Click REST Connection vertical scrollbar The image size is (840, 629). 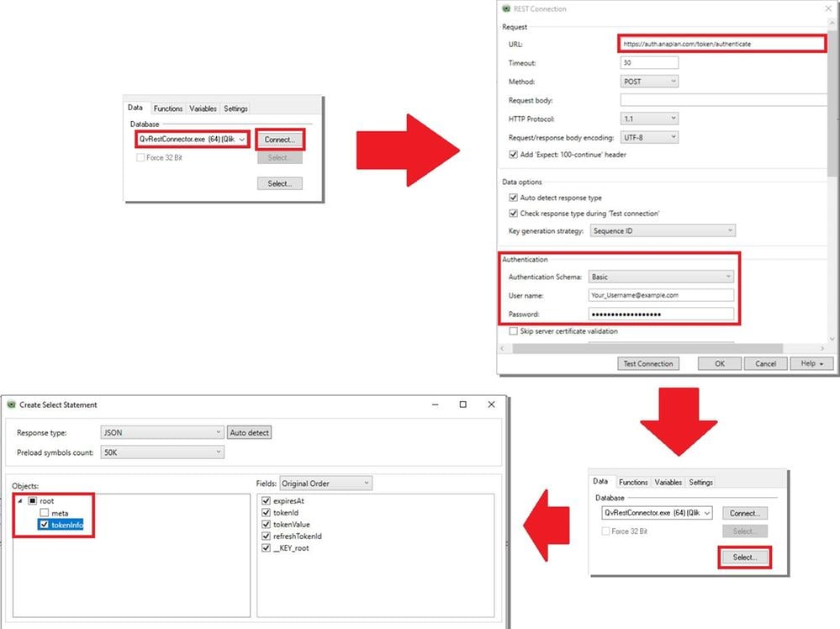[x=832, y=104]
